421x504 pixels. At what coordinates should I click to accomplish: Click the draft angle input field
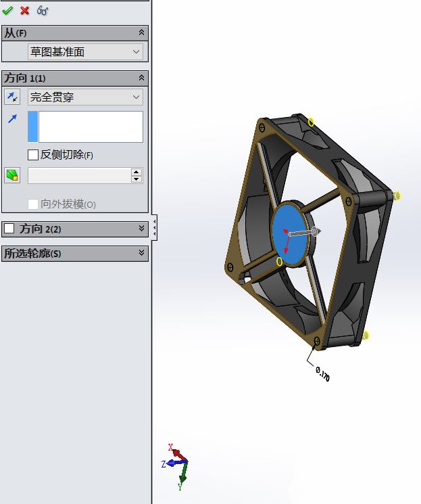79,175
